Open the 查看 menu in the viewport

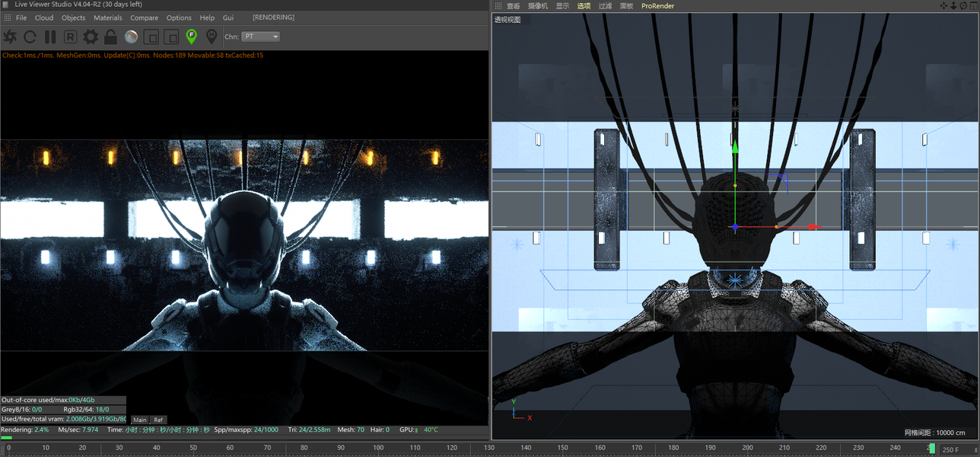(x=514, y=6)
